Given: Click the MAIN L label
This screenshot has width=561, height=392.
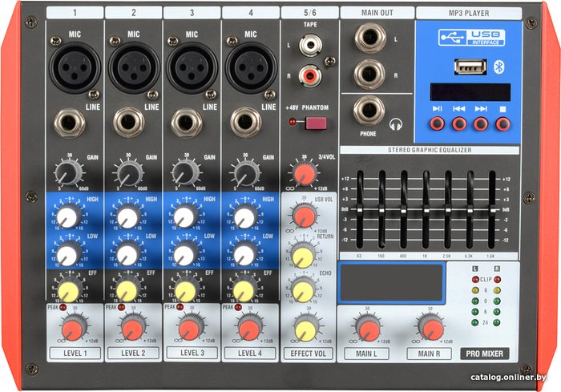Looking at the screenshot, I should pyautogui.click(x=366, y=354).
